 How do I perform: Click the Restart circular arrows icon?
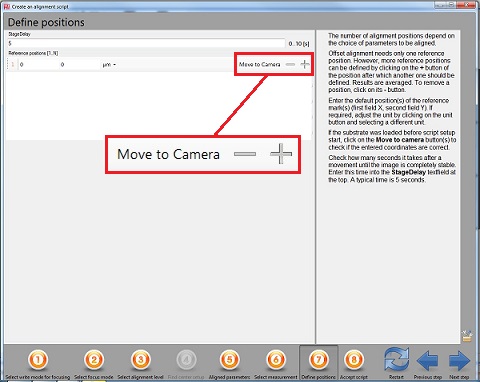(396, 359)
